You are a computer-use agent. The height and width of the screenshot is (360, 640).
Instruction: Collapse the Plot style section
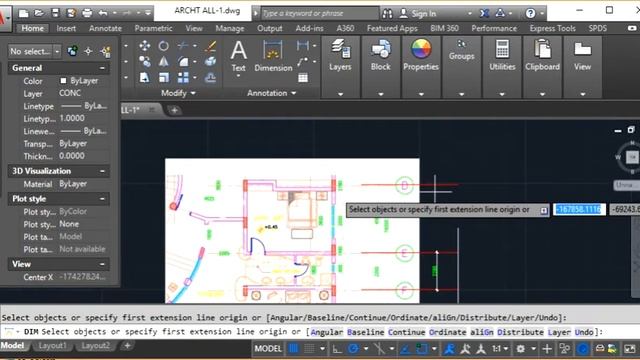coord(102,199)
